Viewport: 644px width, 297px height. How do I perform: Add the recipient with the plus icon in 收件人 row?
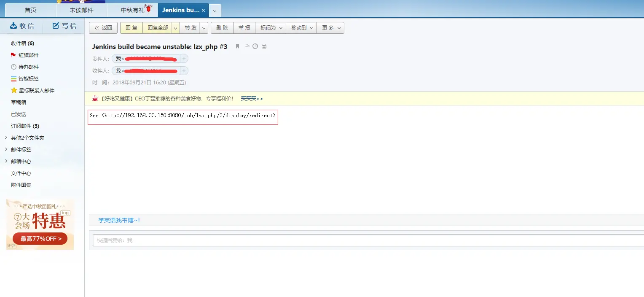[184, 70]
